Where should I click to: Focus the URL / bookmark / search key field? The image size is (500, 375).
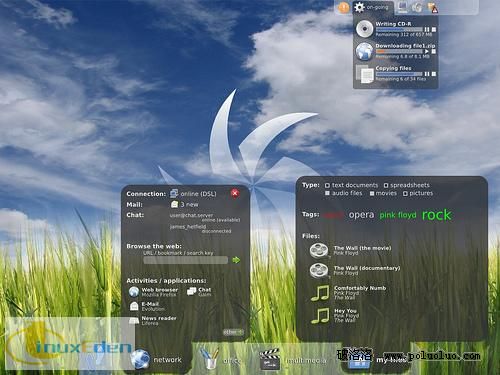click(x=186, y=260)
